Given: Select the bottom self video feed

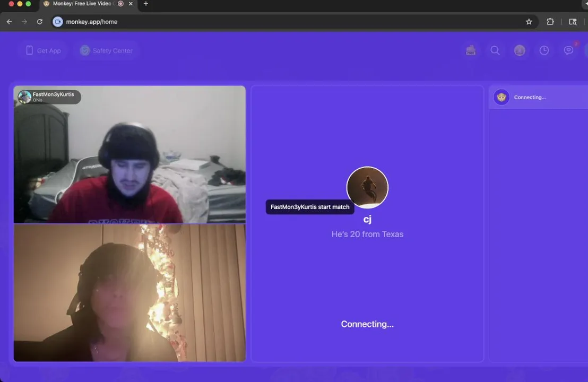Looking at the screenshot, I should [x=129, y=293].
